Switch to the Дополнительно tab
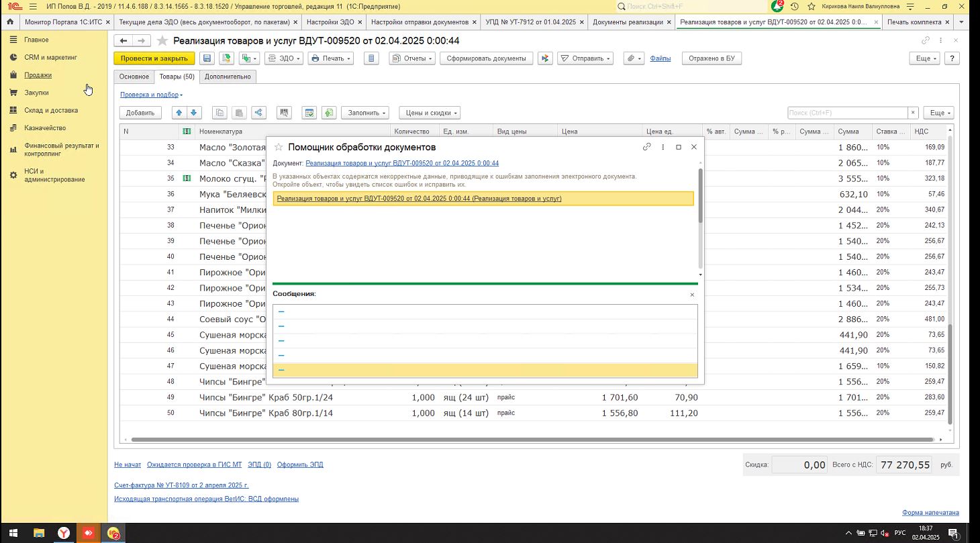 (228, 77)
